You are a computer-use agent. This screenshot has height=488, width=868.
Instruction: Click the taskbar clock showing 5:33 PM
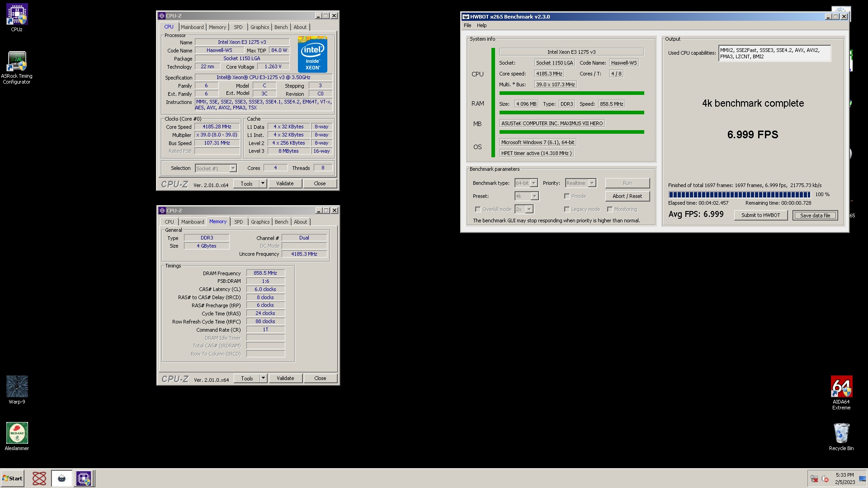(844, 479)
